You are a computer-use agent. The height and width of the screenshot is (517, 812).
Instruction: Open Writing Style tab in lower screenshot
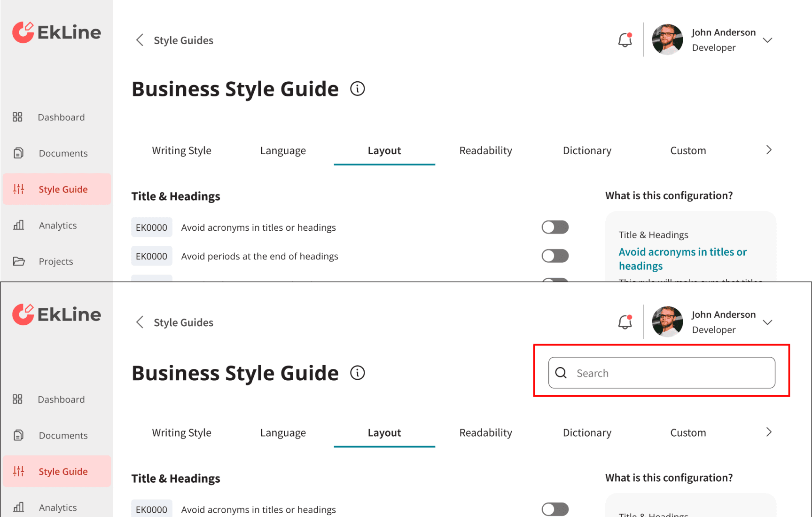click(x=182, y=432)
